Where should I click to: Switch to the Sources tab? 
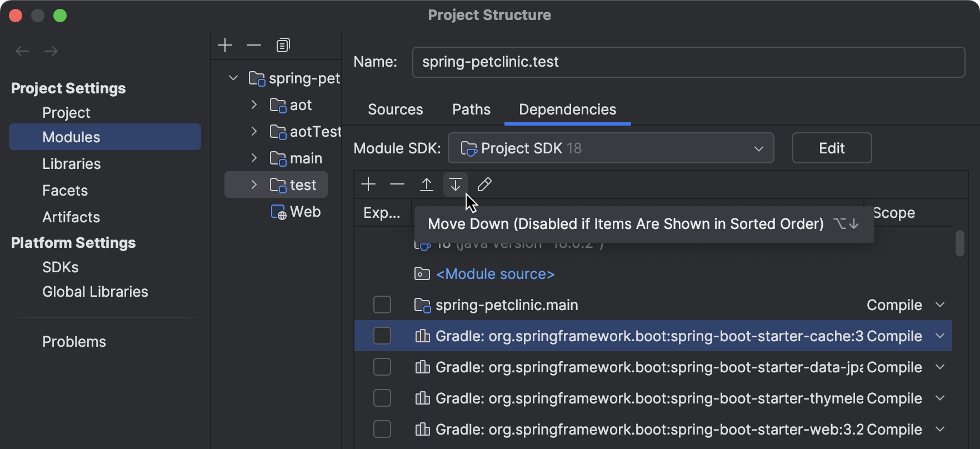click(x=395, y=109)
